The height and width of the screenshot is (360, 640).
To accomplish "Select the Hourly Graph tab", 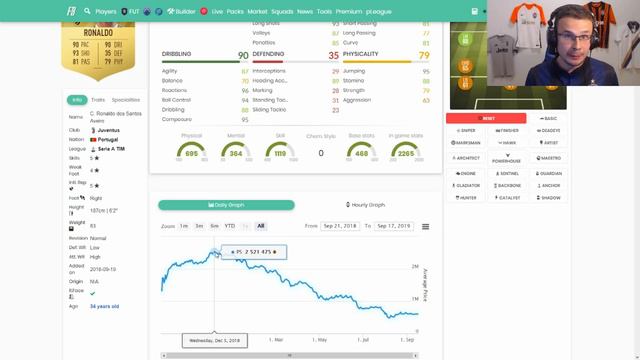I will (x=365, y=205).
